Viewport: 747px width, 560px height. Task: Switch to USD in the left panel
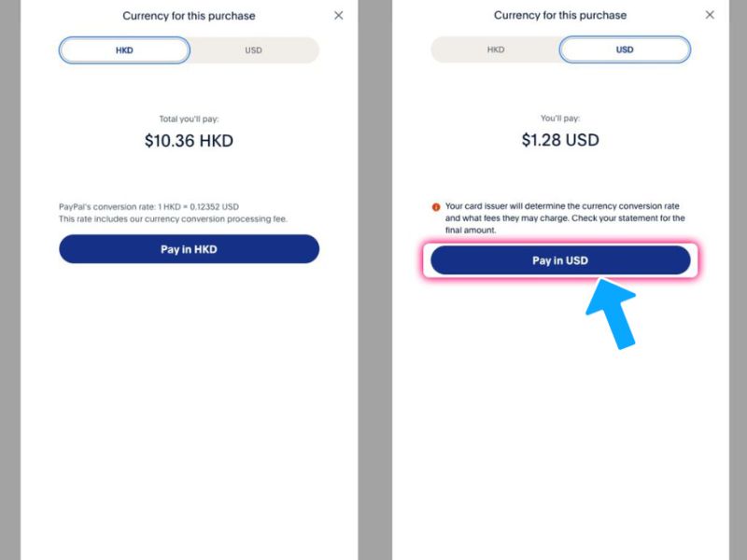[x=253, y=50]
